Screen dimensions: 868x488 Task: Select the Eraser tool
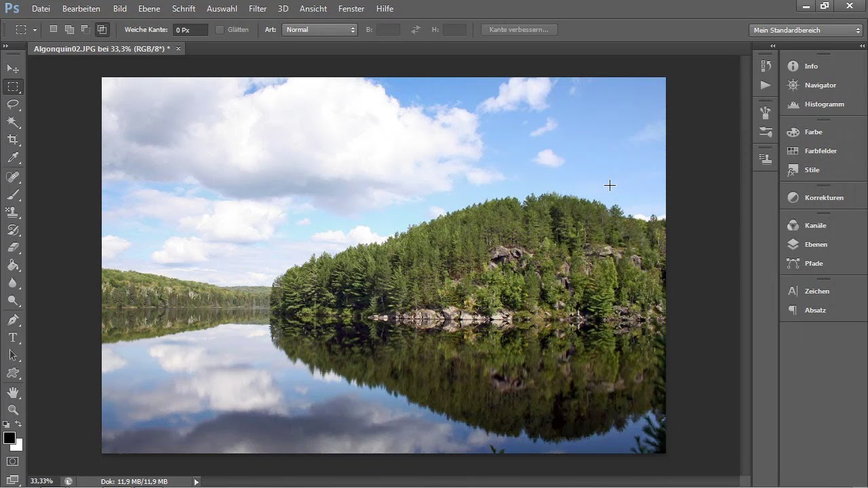click(13, 247)
